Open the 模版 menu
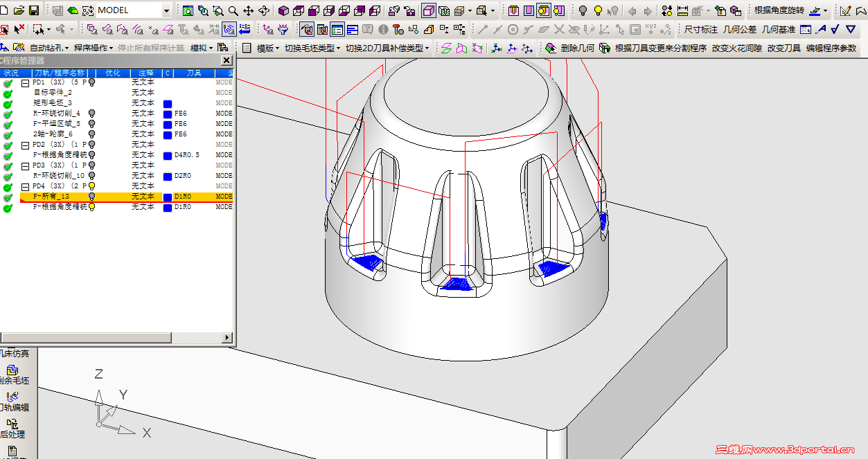Screen dimensions: 868x459 tap(267, 48)
